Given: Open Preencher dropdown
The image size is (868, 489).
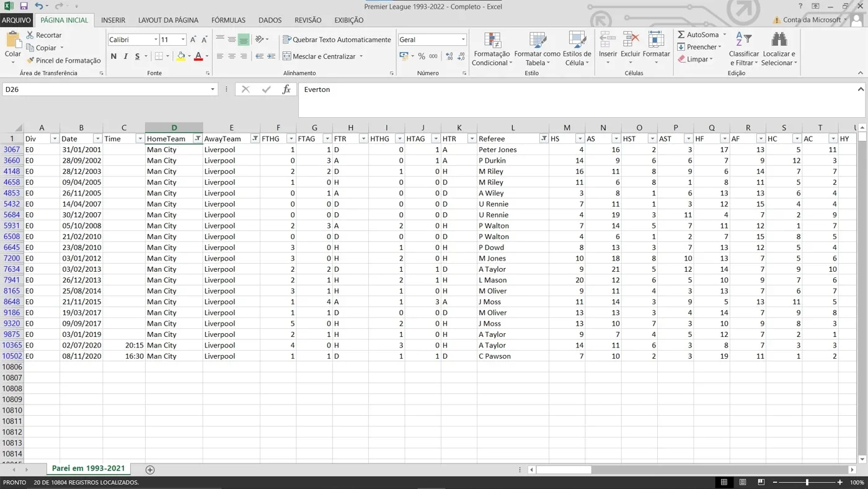Looking at the screenshot, I should tap(699, 47).
